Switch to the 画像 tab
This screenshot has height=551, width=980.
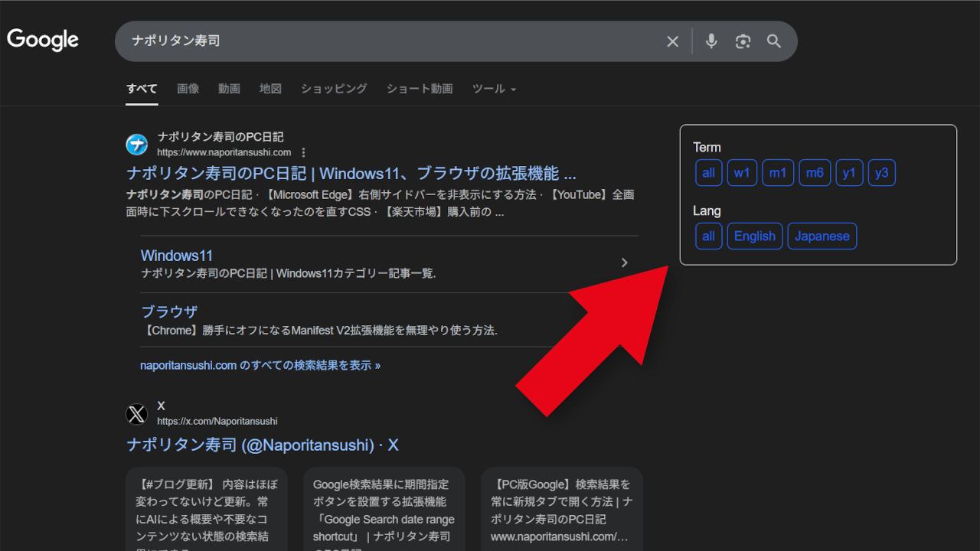tap(188, 89)
